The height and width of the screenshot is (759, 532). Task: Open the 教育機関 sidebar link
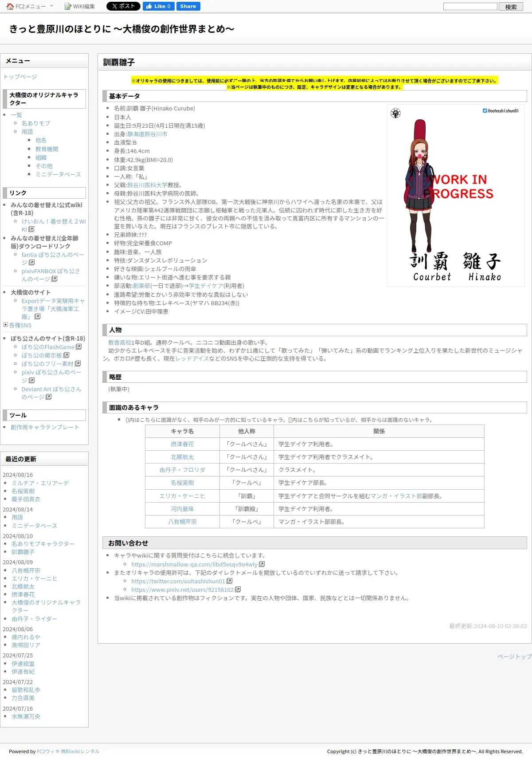(x=47, y=149)
